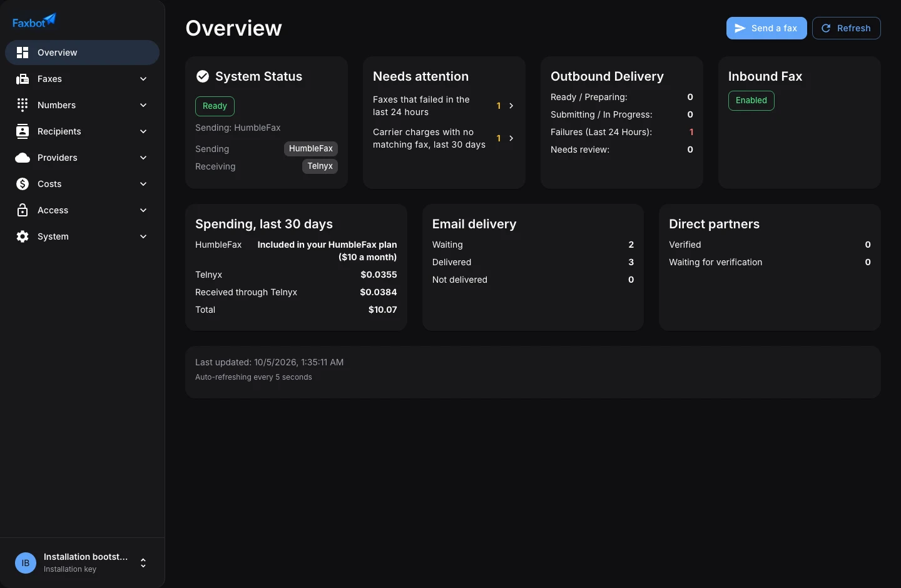Image resolution: width=901 pixels, height=588 pixels.
Task: Expand the Numbers menu chevron
Action: pyautogui.click(x=143, y=105)
